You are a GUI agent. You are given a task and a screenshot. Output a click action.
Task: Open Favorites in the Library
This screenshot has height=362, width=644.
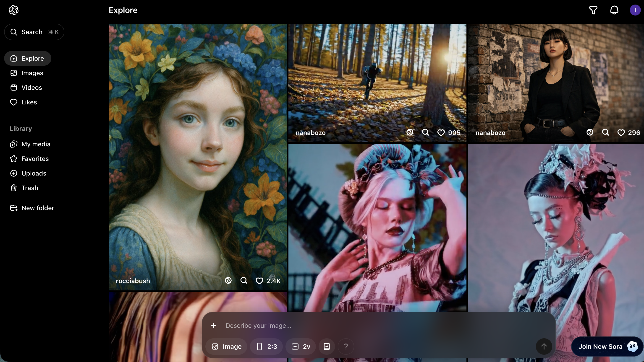pos(35,159)
